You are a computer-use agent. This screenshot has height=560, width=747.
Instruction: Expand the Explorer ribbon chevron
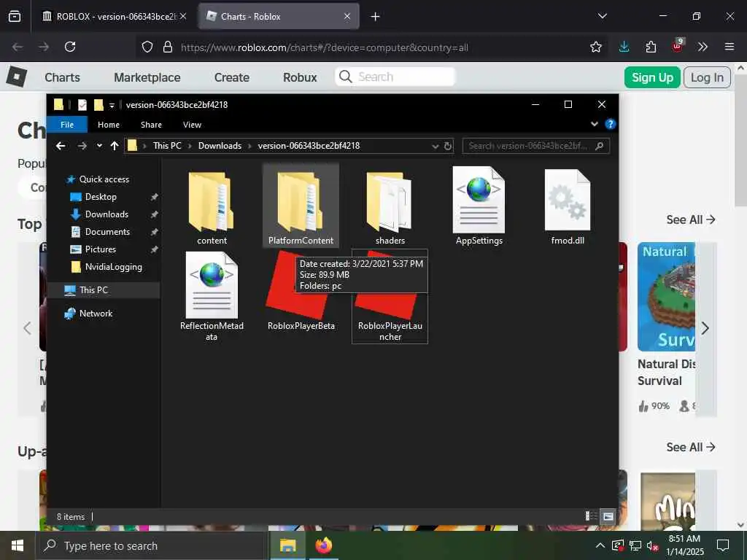[594, 124]
